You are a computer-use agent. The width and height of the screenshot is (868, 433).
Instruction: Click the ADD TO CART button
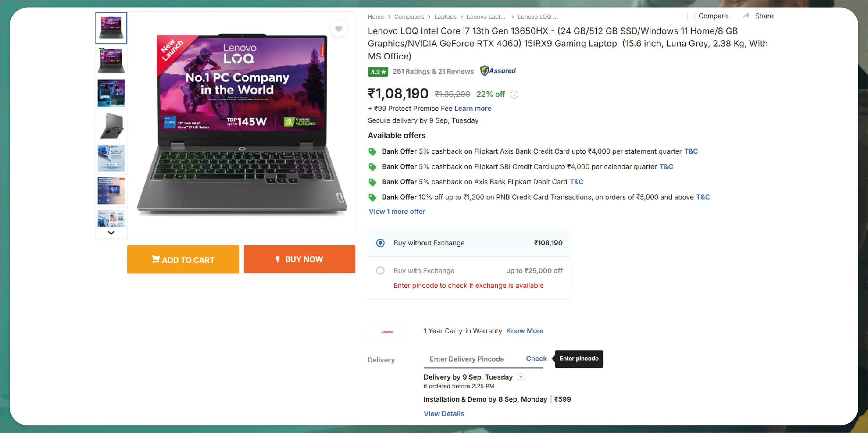(183, 260)
